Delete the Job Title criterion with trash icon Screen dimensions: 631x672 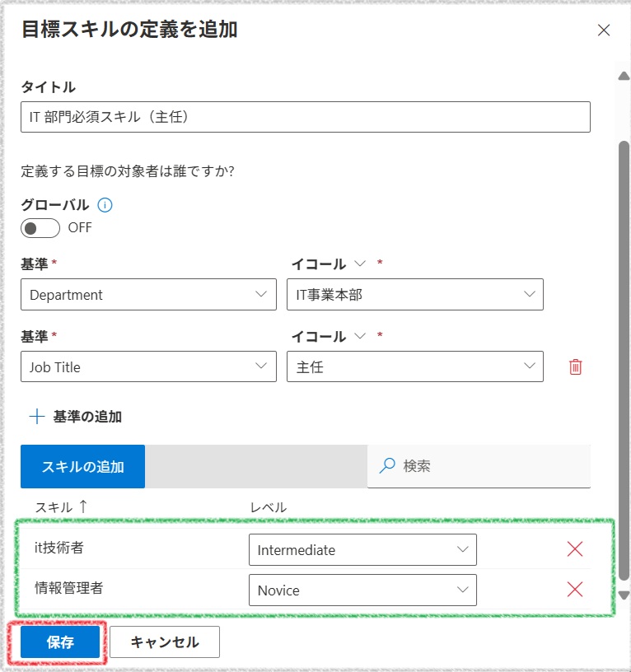[575, 366]
